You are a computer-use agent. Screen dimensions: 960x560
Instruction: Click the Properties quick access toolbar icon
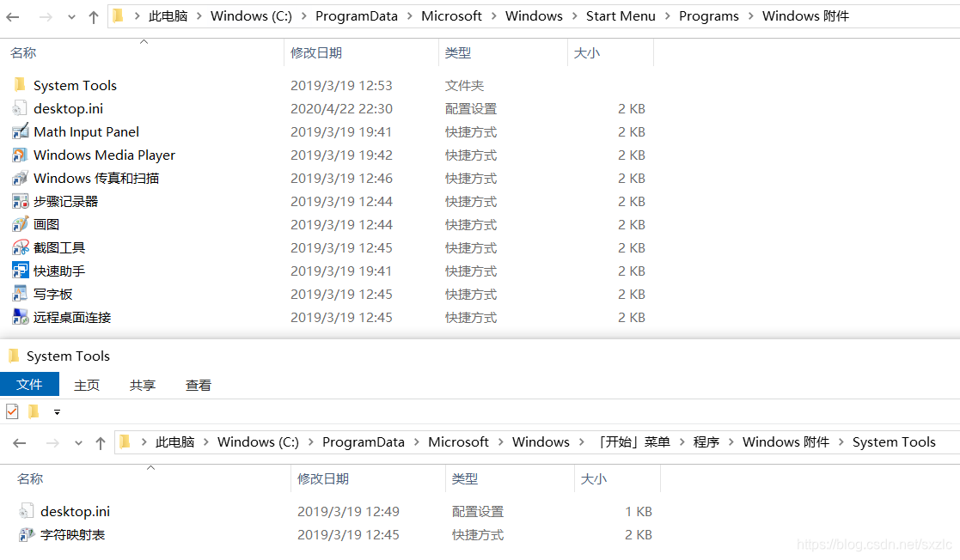[x=12, y=411]
